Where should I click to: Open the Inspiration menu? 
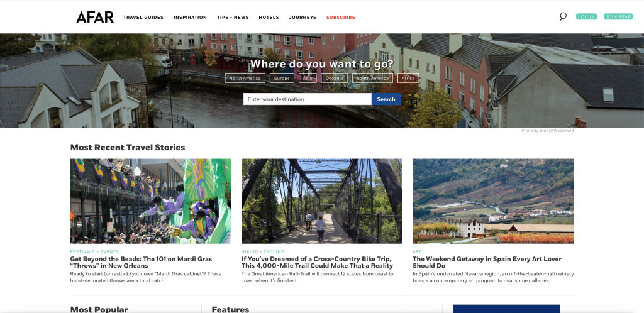[x=190, y=17]
